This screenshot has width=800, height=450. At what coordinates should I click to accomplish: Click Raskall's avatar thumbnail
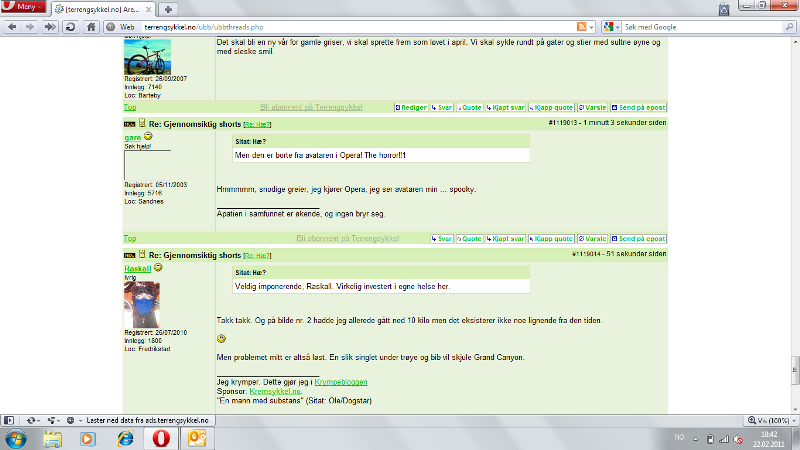(147, 304)
